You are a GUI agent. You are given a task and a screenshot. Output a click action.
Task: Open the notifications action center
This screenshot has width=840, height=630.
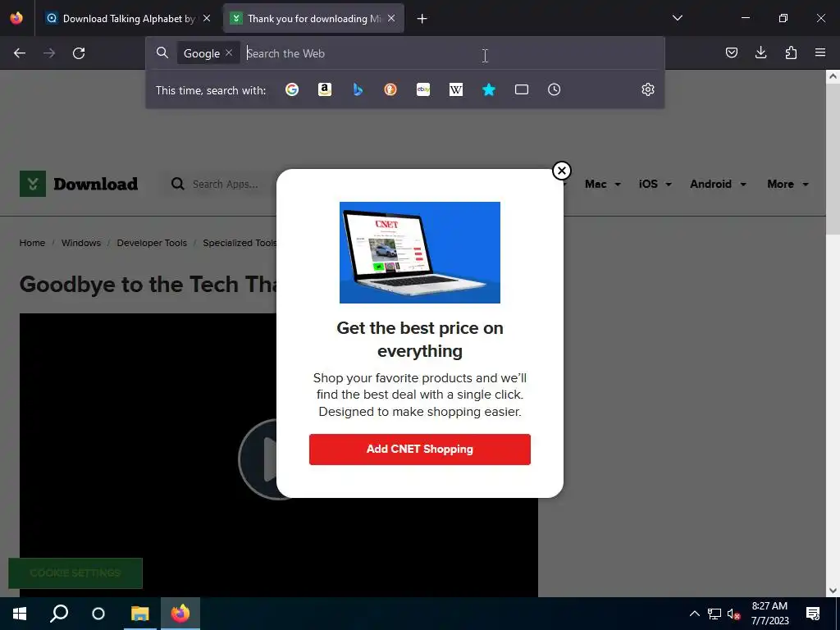click(813, 614)
